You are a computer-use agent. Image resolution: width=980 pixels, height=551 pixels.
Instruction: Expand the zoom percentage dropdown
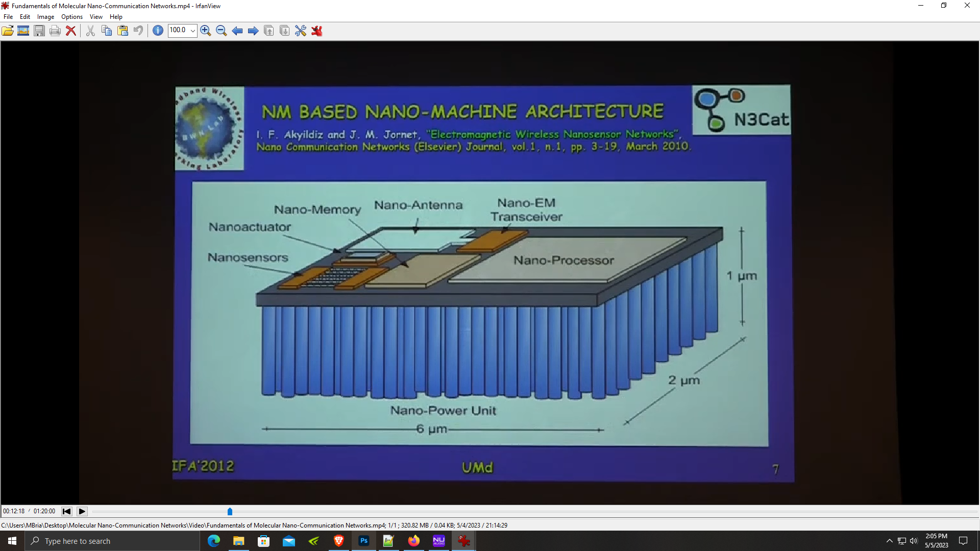[193, 31]
